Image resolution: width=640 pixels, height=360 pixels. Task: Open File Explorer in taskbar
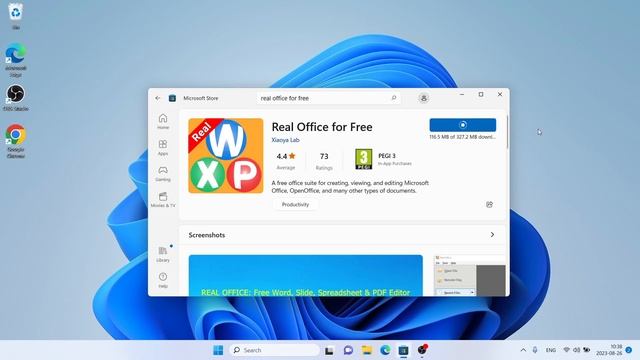click(x=367, y=350)
